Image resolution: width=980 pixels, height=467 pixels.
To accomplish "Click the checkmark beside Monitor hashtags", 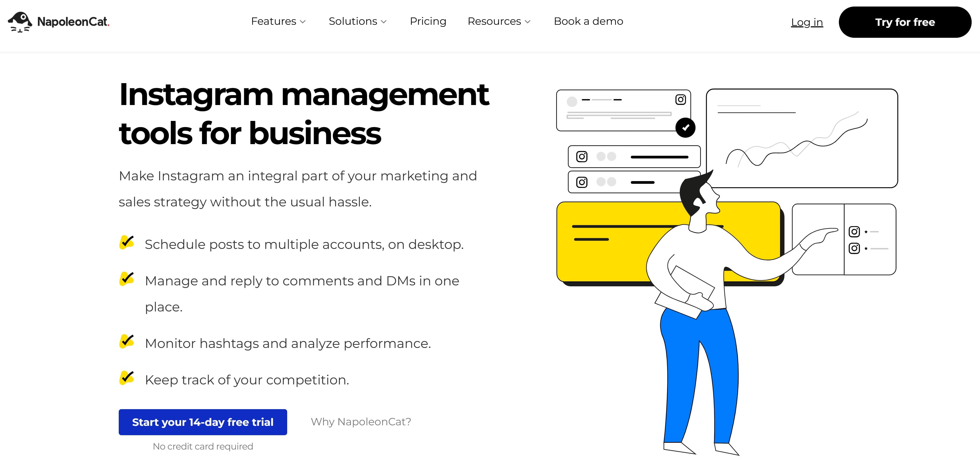I will [x=127, y=341].
